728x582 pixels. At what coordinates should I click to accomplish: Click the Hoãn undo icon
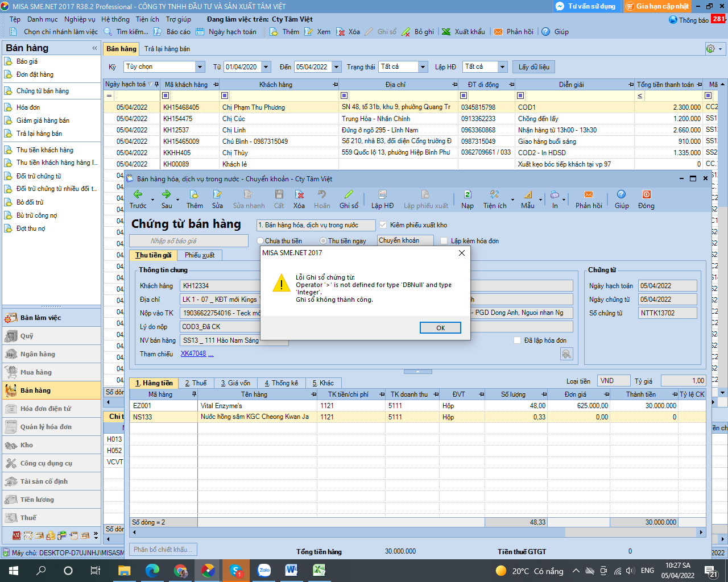[322, 194]
